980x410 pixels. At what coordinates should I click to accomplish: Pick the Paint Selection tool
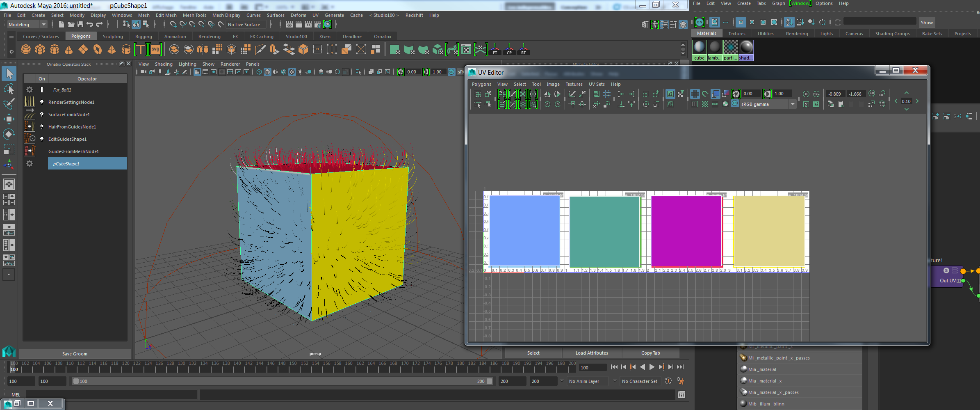9,103
